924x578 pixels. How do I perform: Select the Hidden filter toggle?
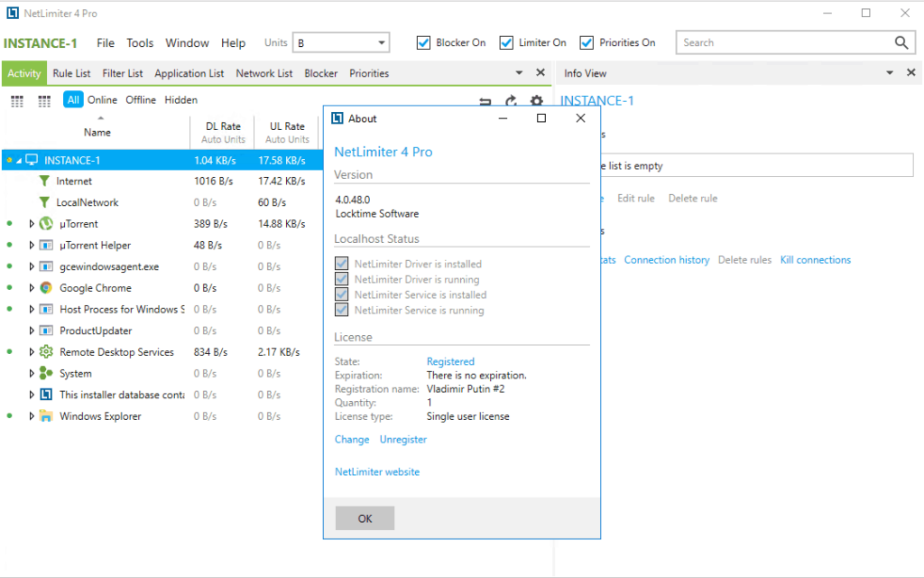click(x=180, y=99)
